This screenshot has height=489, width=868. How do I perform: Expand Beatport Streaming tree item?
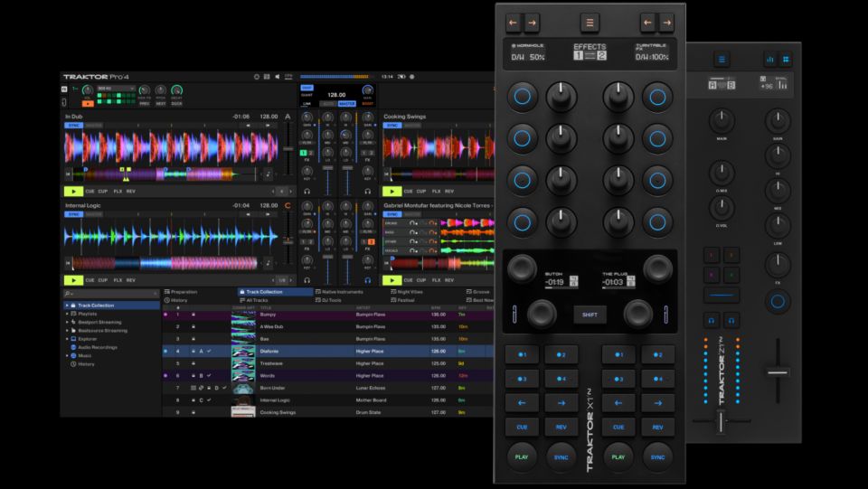tap(67, 322)
